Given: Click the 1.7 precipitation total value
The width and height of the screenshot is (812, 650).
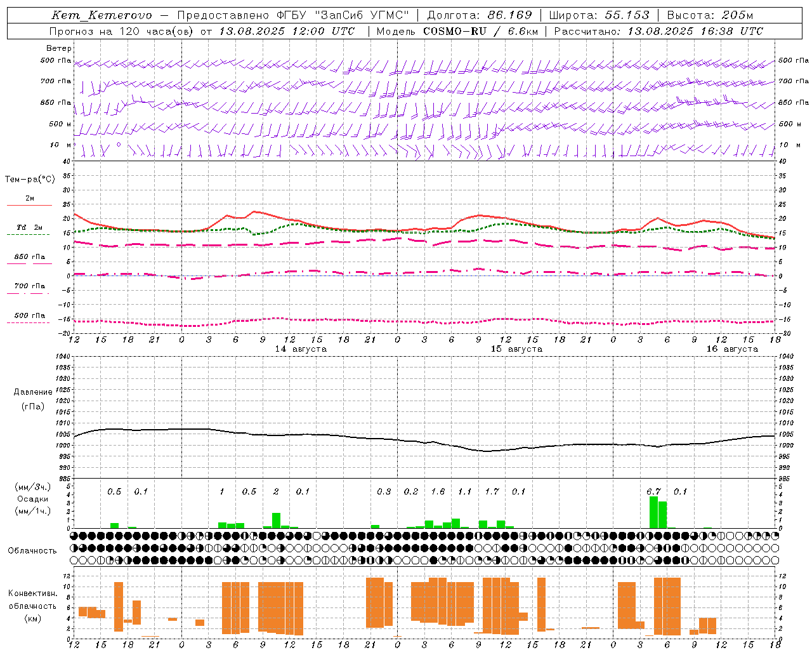Looking at the screenshot, I should (x=492, y=491).
